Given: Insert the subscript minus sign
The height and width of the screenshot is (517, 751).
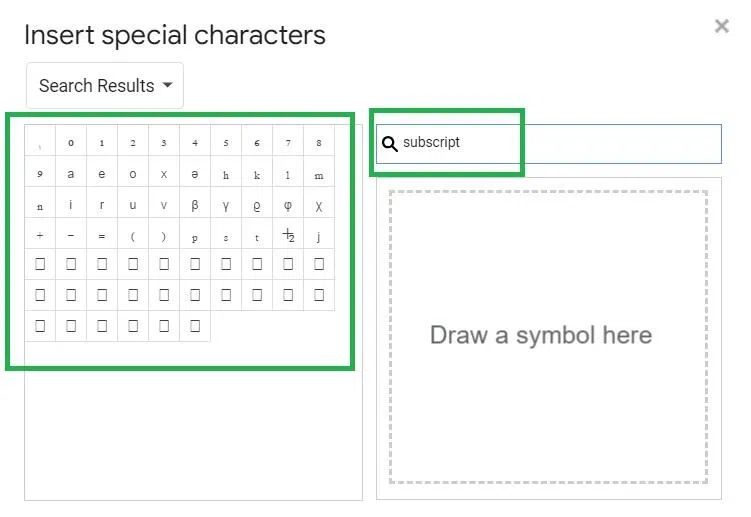Looking at the screenshot, I should (71, 236).
